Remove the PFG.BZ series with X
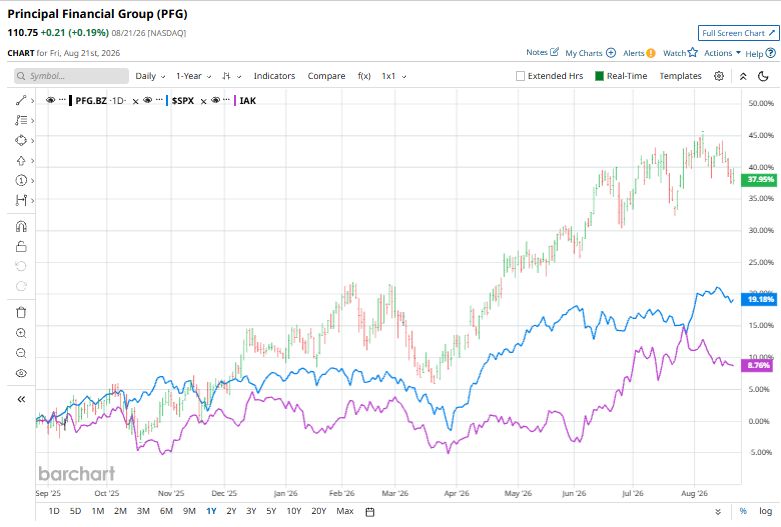Image resolution: width=781 pixels, height=527 pixels. point(135,102)
